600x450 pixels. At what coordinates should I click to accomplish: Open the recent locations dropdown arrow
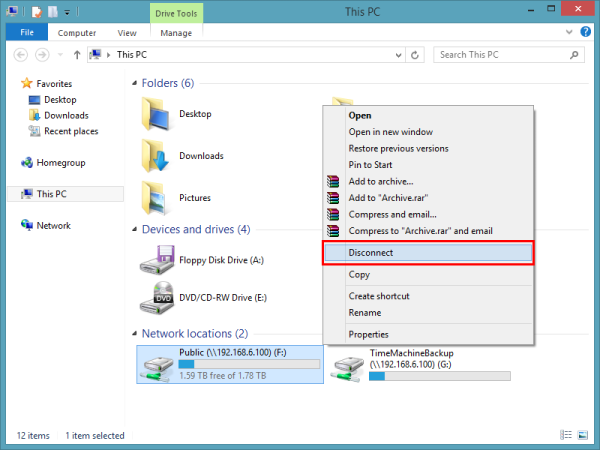click(x=60, y=55)
